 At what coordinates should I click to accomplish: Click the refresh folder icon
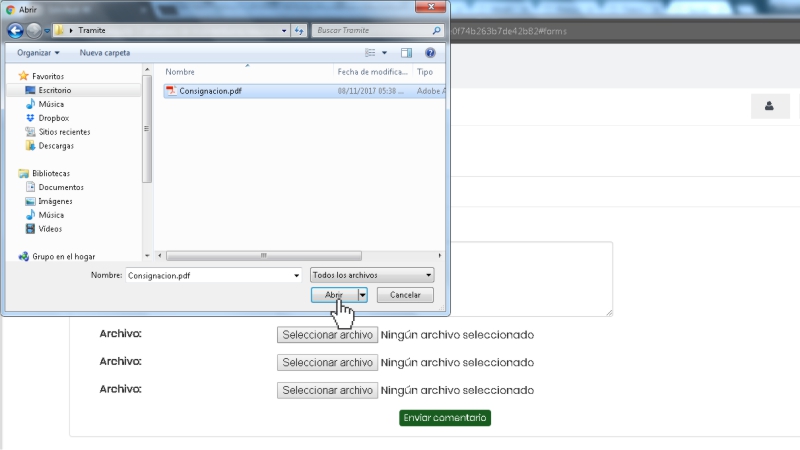(x=301, y=30)
